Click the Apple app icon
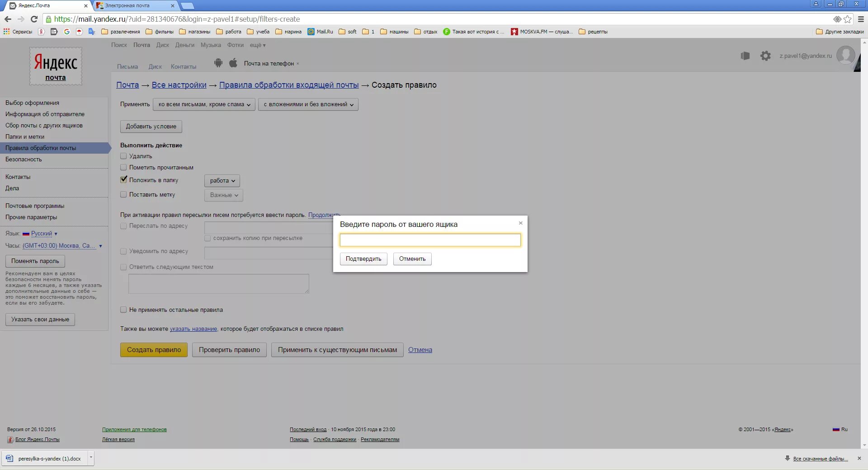This screenshot has width=868, height=470. tap(233, 63)
